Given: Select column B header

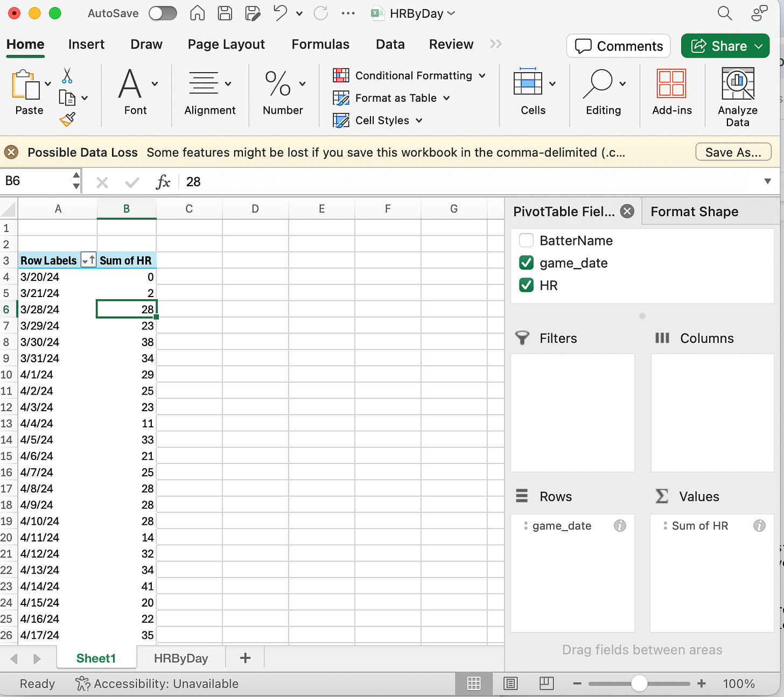Looking at the screenshot, I should click(x=127, y=209).
